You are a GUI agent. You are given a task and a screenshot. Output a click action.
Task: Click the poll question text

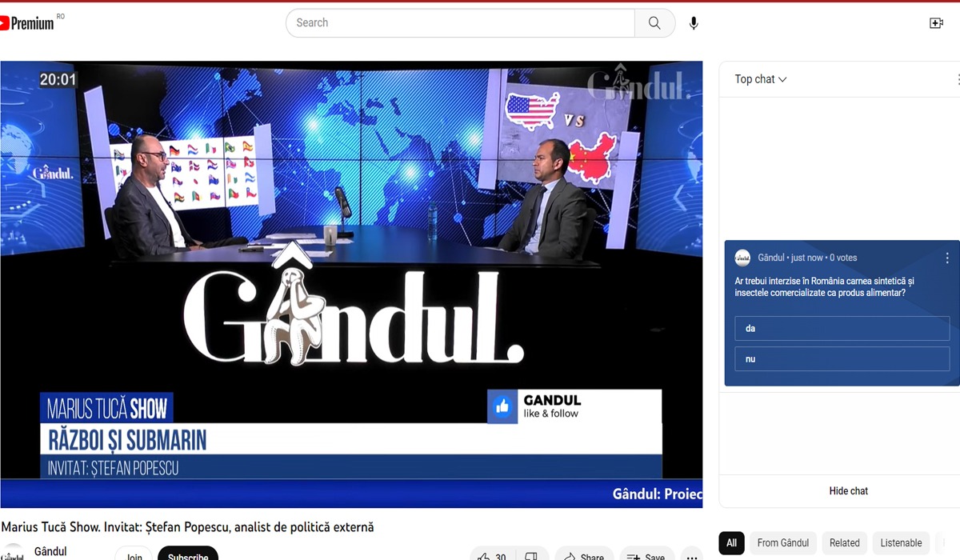tap(824, 287)
